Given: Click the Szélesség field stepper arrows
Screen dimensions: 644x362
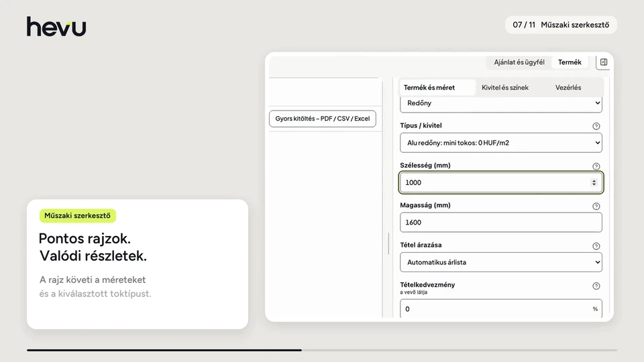Looking at the screenshot, I should point(594,182).
